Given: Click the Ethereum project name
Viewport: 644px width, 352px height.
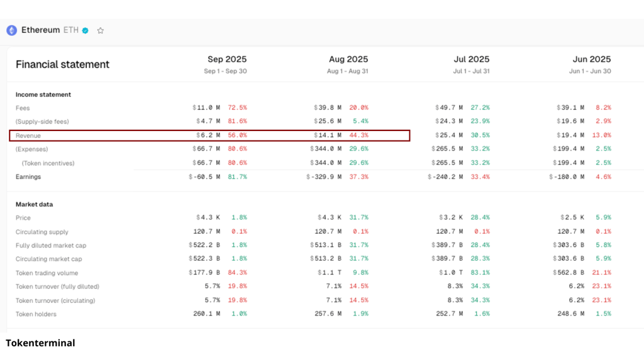Looking at the screenshot, I should [41, 30].
